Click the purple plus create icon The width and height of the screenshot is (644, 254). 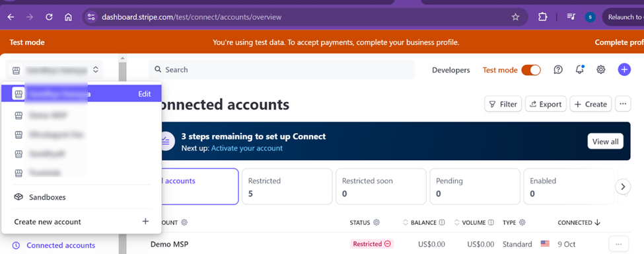(624, 69)
